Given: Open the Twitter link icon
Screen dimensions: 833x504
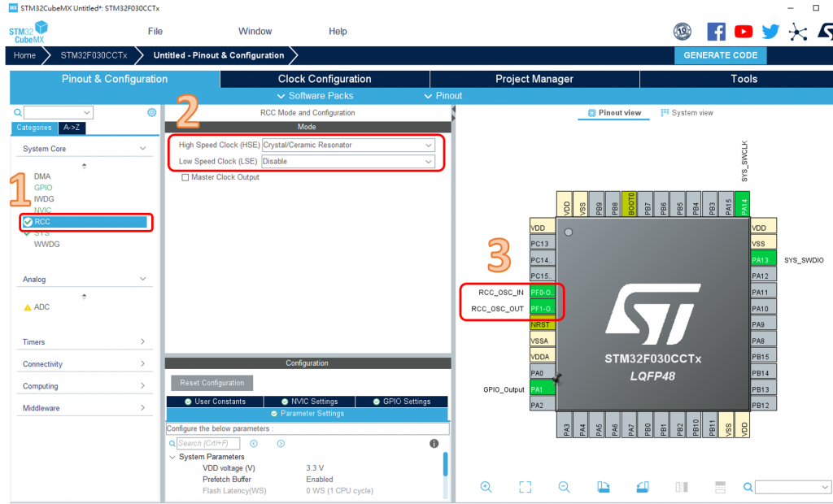Looking at the screenshot, I should click(770, 32).
